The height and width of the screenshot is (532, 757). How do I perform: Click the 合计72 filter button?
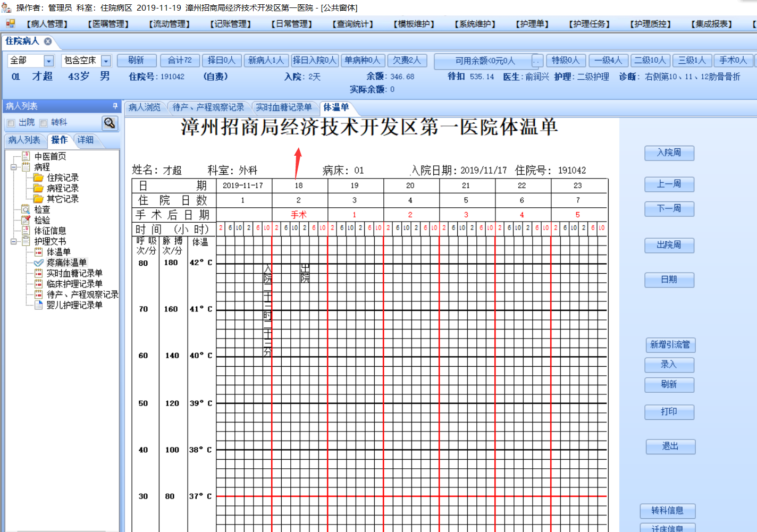[180, 61]
